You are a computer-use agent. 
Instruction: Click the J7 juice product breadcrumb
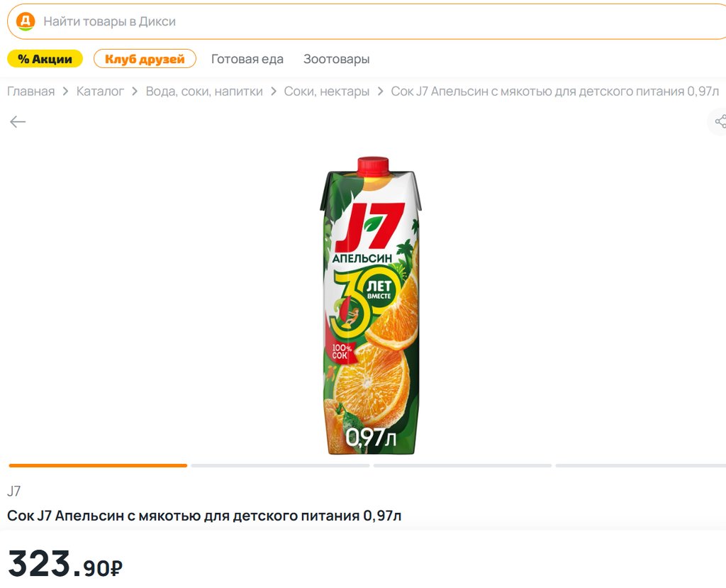coord(554,91)
